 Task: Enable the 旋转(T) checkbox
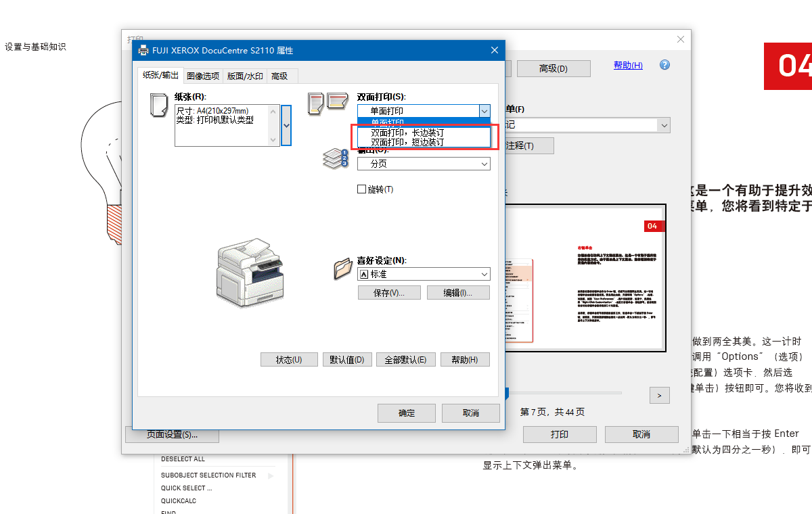(x=363, y=189)
